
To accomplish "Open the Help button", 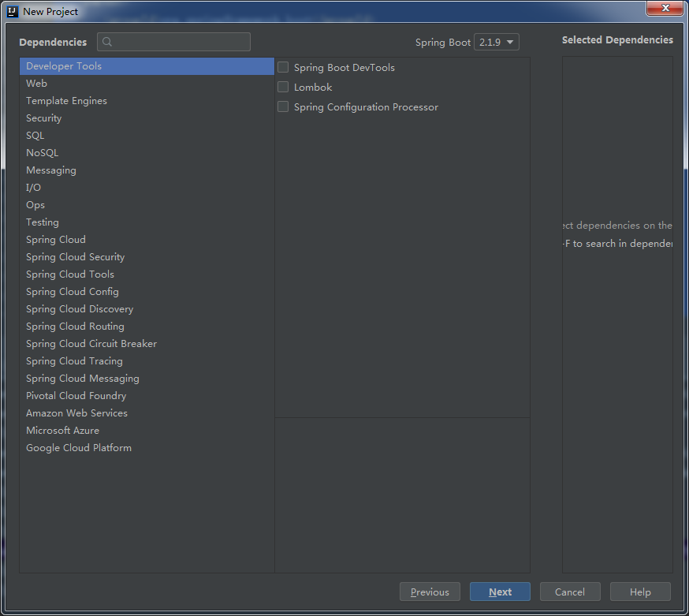I will [x=640, y=592].
